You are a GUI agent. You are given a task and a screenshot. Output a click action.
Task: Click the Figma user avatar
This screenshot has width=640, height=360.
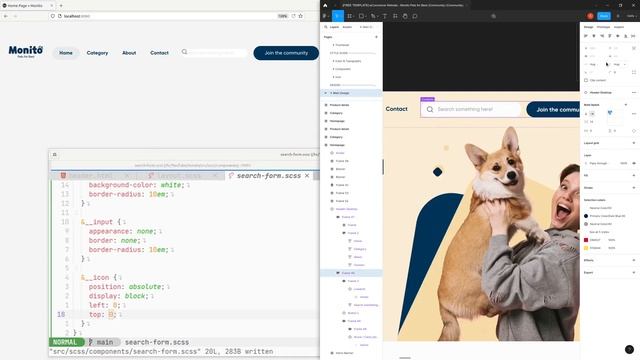[x=590, y=16]
